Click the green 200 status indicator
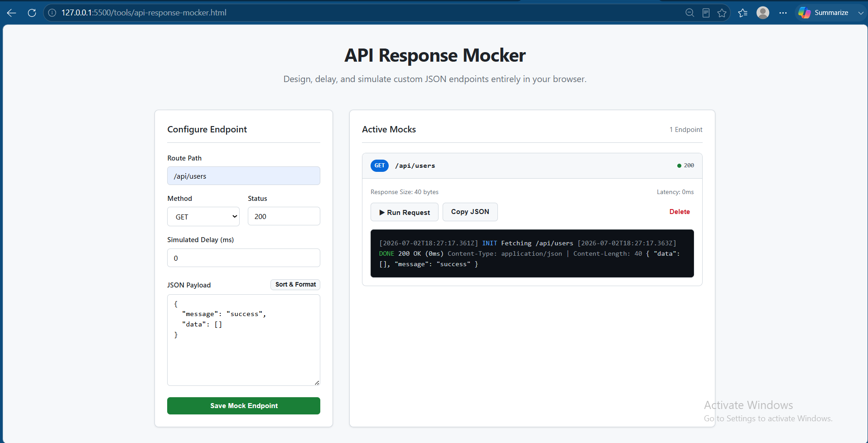Screen dimensions: 868x443 [685, 166]
